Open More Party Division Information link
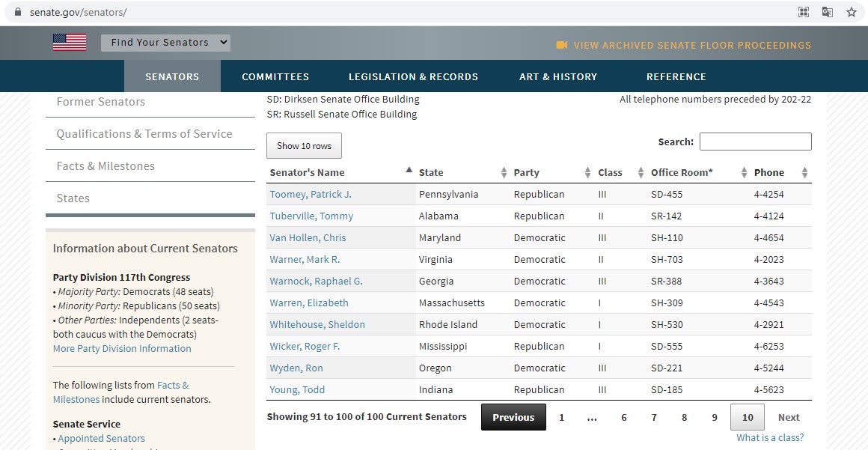The height and width of the screenshot is (450, 868). click(122, 349)
